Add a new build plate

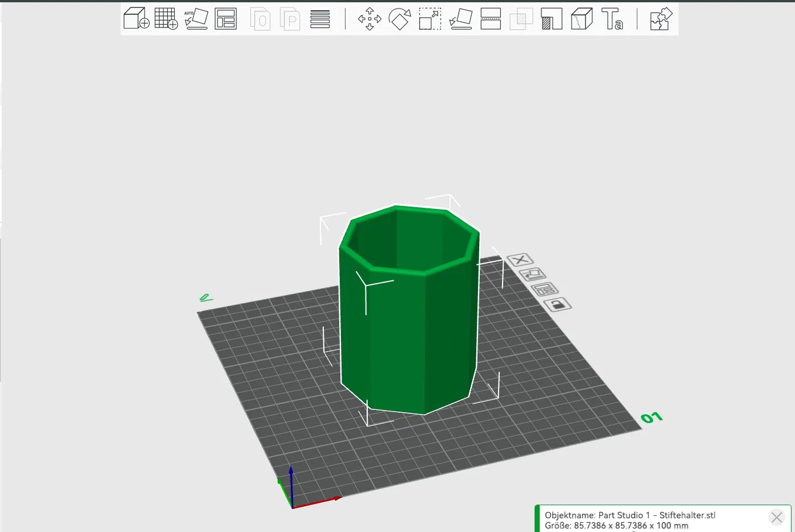(166, 19)
